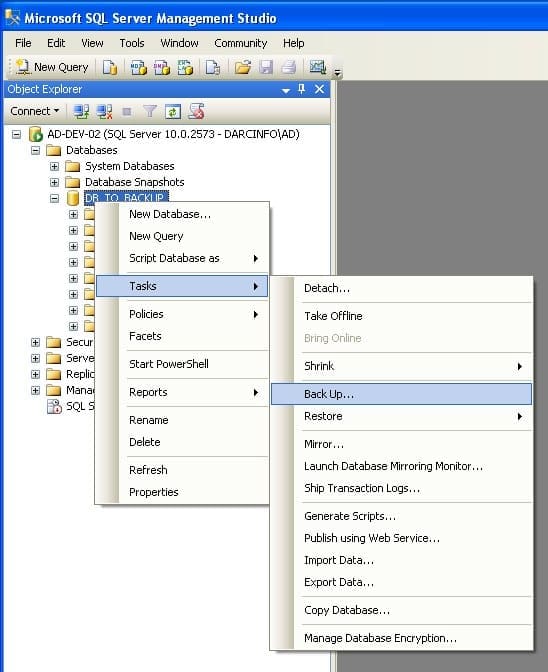The height and width of the screenshot is (672, 548).
Task: Choose Ship Transaction Logs... item
Action: click(x=401, y=489)
